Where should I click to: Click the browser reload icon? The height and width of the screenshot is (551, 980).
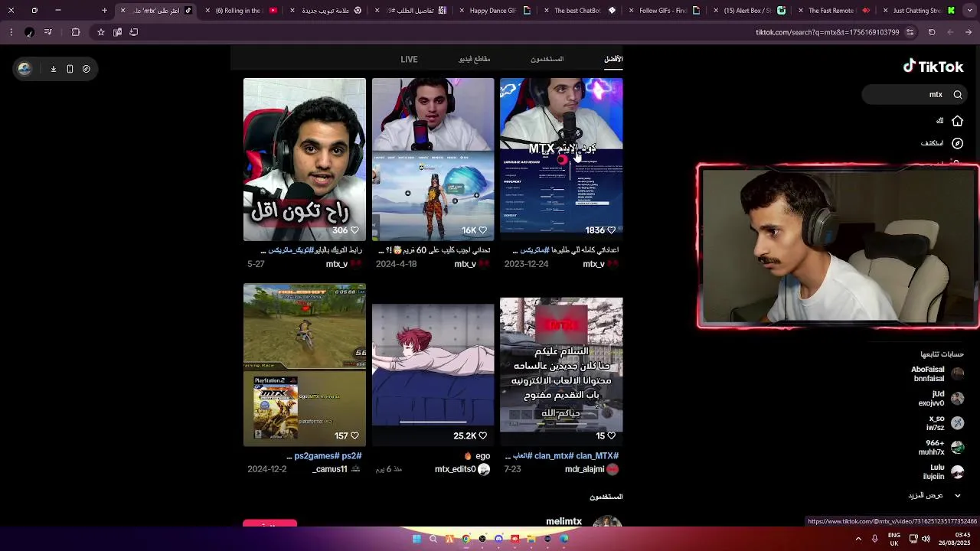pyautogui.click(x=932, y=32)
